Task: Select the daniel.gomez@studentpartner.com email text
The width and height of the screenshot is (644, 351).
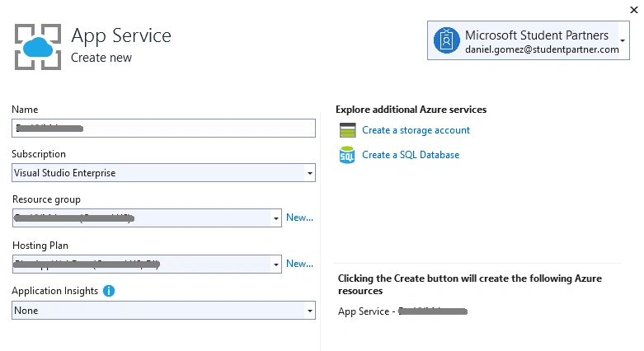Action: tap(542, 49)
